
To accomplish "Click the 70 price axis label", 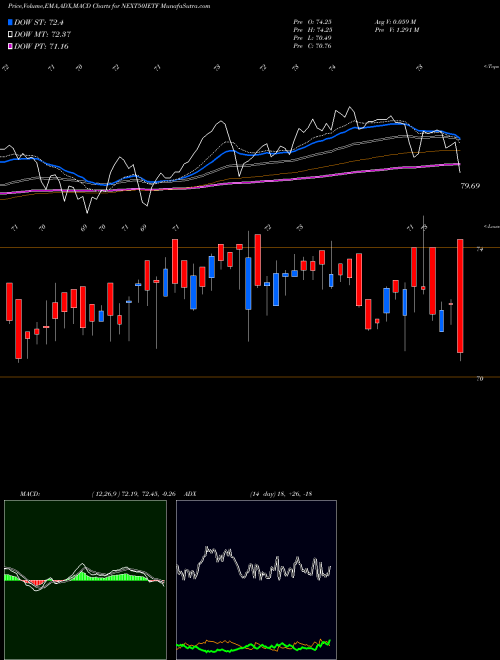I will pyautogui.click(x=479, y=378).
